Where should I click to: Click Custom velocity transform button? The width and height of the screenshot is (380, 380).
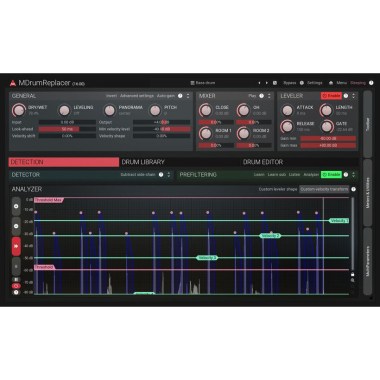[x=324, y=189]
